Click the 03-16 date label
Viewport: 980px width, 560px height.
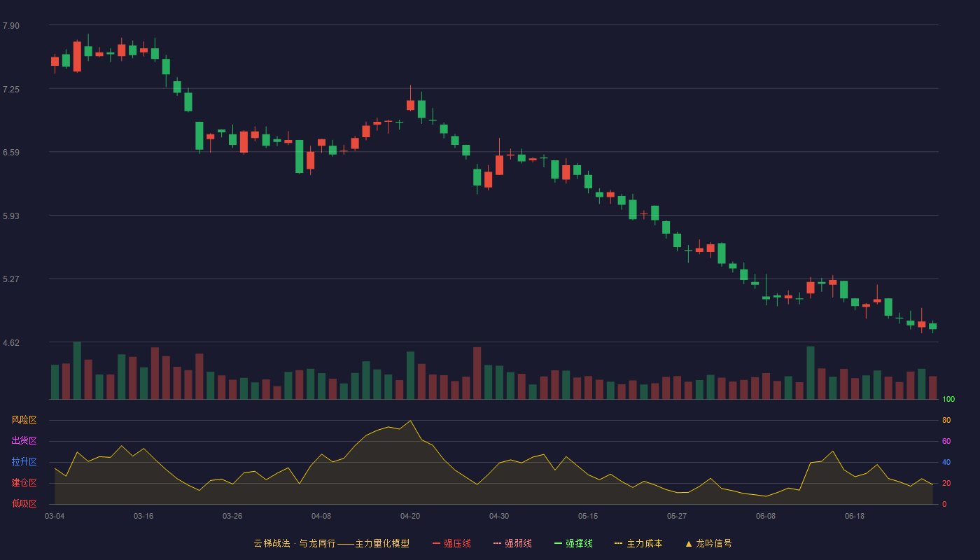[x=143, y=516]
